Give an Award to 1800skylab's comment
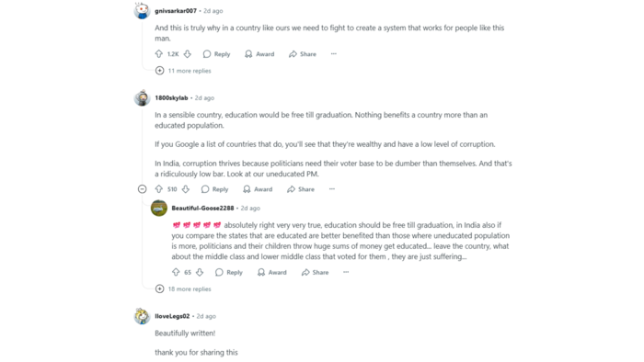 click(258, 189)
